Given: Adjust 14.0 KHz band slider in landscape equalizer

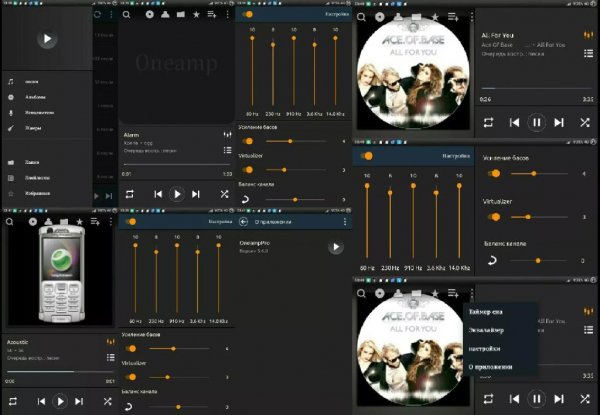Looking at the screenshot, I should pyautogui.click(x=459, y=222).
